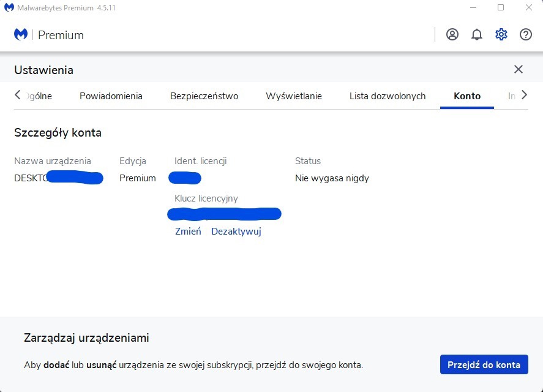Click the redacted license key field
The height and width of the screenshot is (392, 543).
224,214
